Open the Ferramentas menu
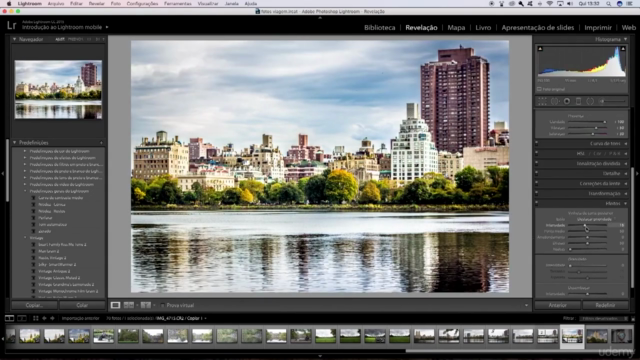Screen dimensions: 640x360 (x=178, y=4)
